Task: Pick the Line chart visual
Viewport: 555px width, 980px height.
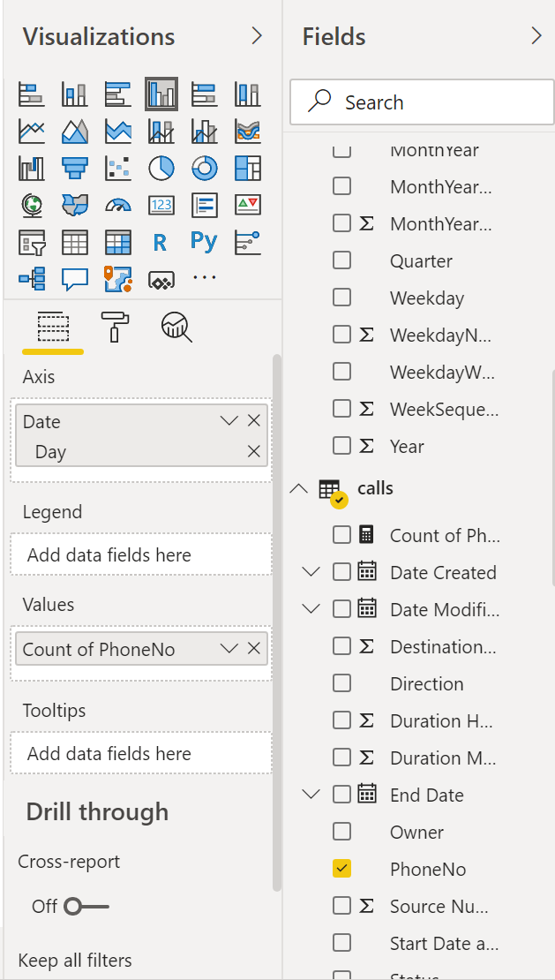Action: click(x=31, y=132)
